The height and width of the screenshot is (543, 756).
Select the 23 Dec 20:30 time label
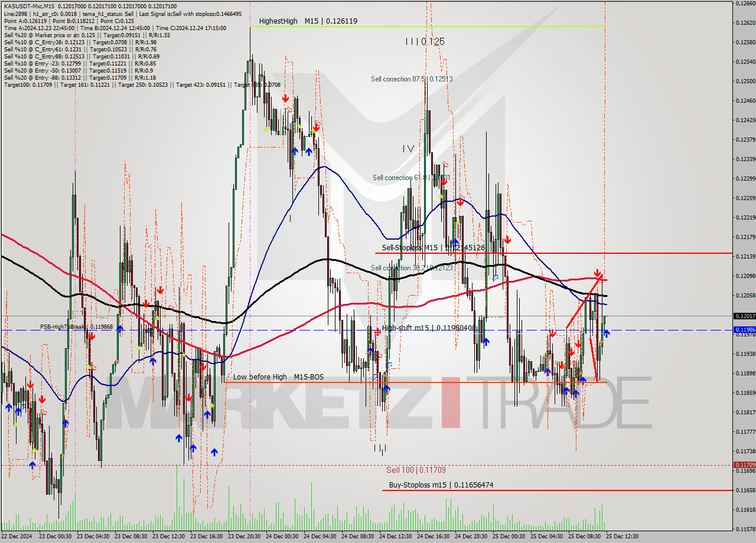245,537
